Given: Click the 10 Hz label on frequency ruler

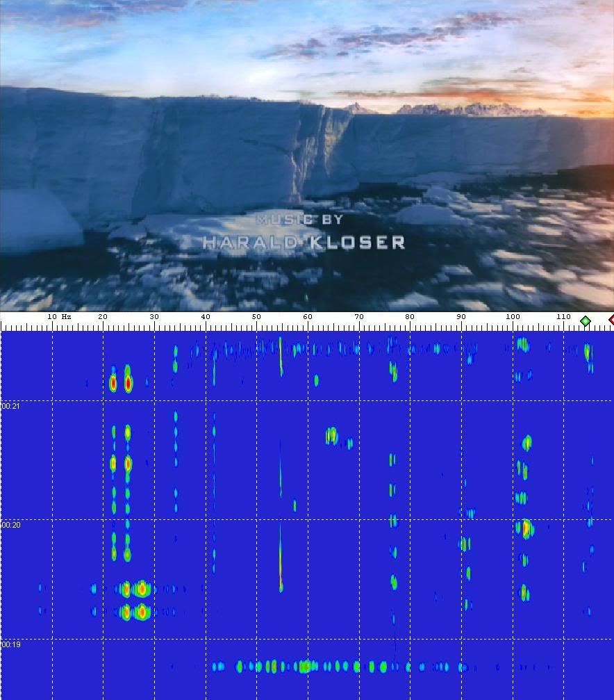Looking at the screenshot, I should [58, 317].
